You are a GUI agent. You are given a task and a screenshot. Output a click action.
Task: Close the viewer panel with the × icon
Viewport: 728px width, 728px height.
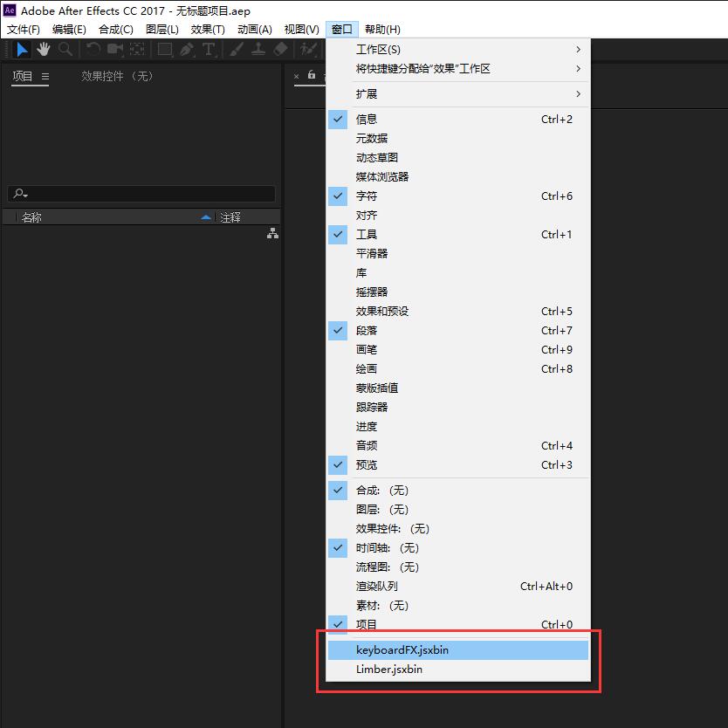297,76
